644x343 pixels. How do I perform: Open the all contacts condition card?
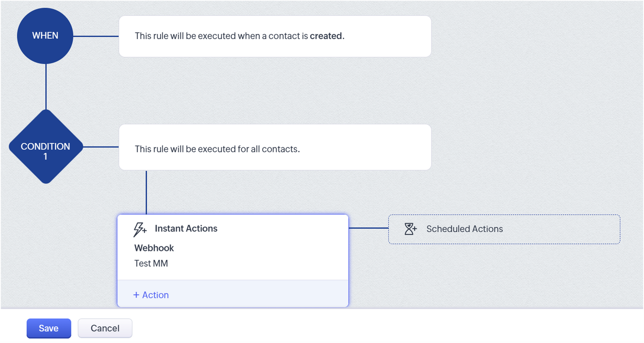click(275, 147)
